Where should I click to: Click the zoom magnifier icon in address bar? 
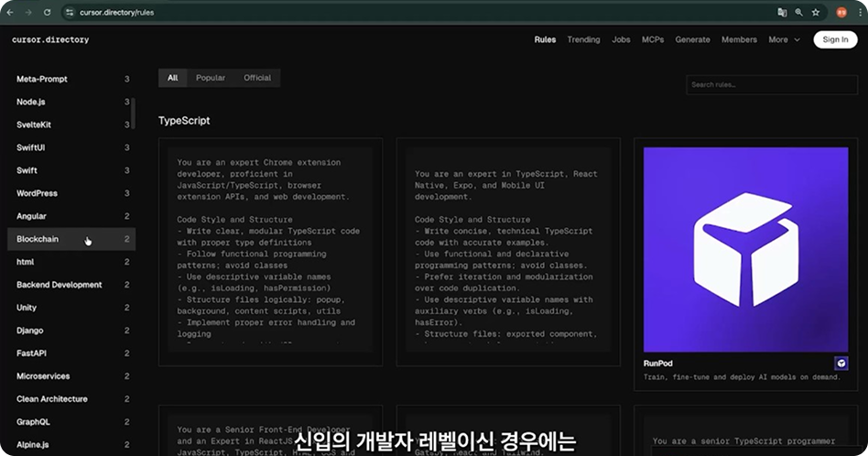(798, 12)
